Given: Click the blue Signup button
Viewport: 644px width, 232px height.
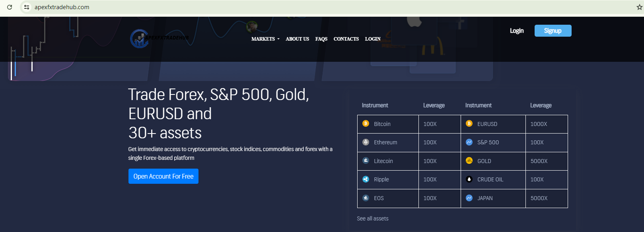Looking at the screenshot, I should pos(553,31).
